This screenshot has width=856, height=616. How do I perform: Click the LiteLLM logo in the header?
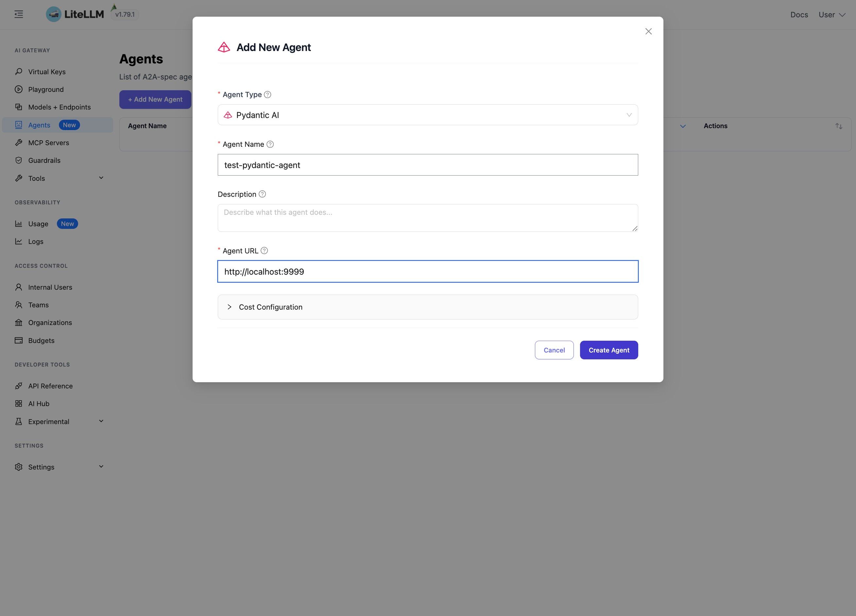click(75, 14)
